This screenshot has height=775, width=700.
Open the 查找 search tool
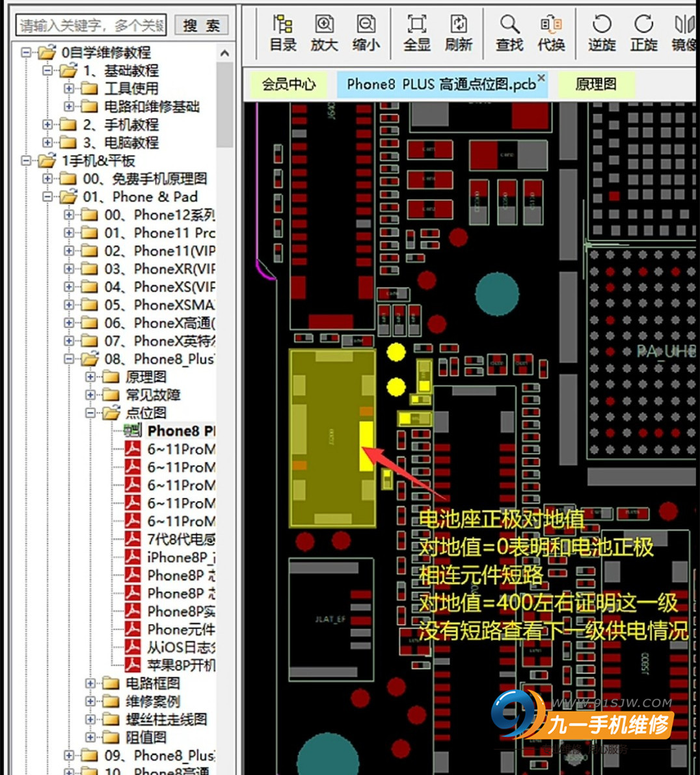pyautogui.click(x=509, y=33)
